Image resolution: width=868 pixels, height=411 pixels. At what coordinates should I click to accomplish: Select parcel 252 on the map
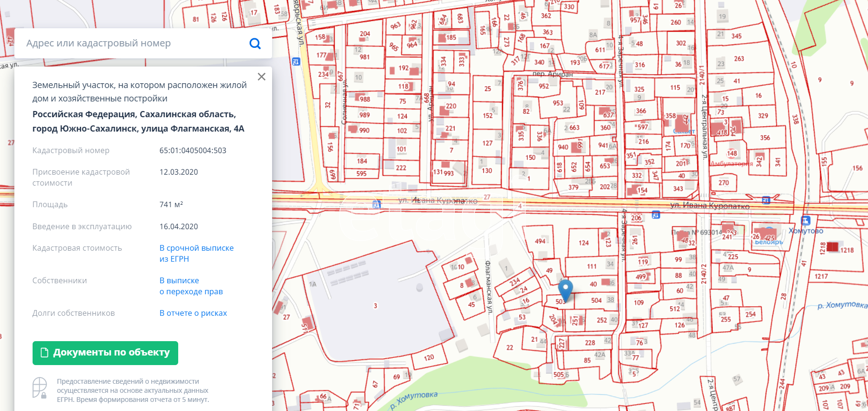602,320
